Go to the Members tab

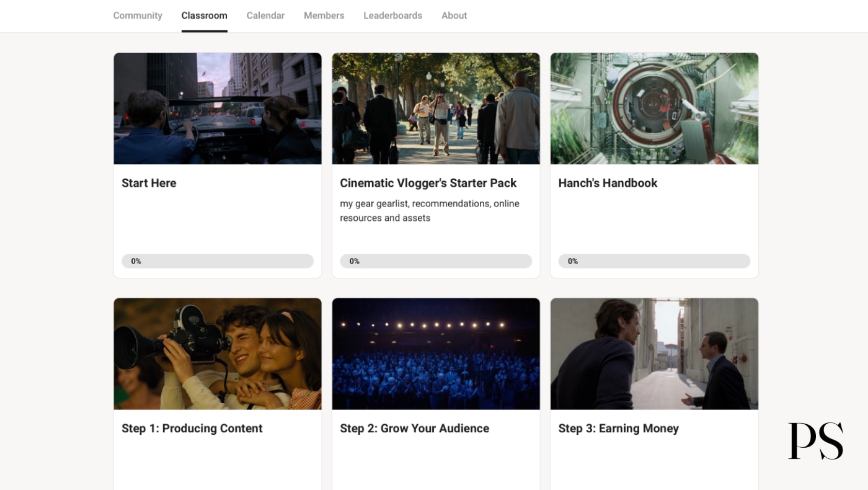click(x=324, y=16)
